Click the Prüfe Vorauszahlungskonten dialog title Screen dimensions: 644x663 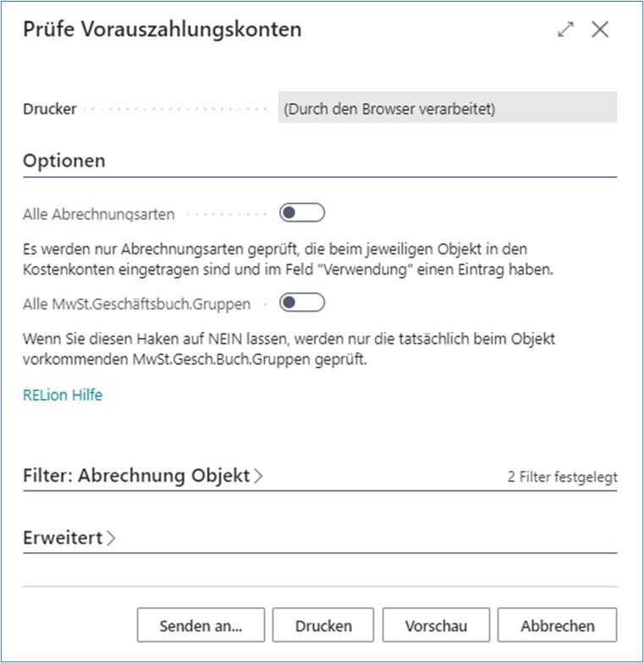point(162,30)
